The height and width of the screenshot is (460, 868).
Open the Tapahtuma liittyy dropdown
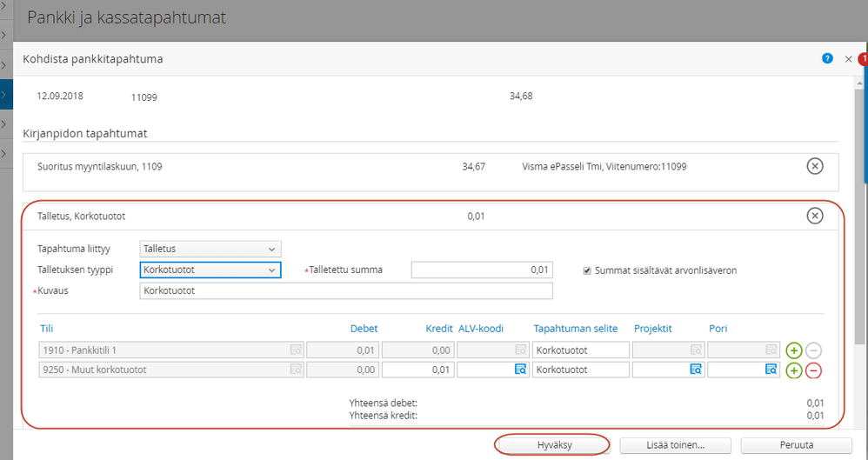[210, 249]
